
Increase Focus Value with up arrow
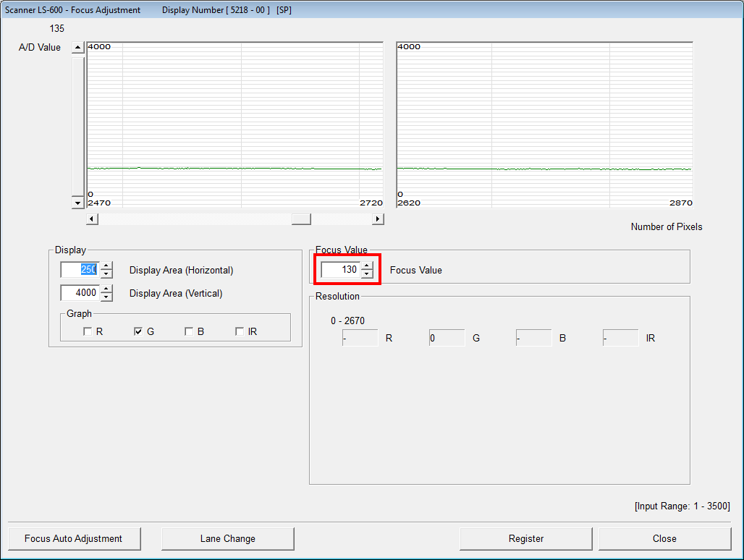367,266
